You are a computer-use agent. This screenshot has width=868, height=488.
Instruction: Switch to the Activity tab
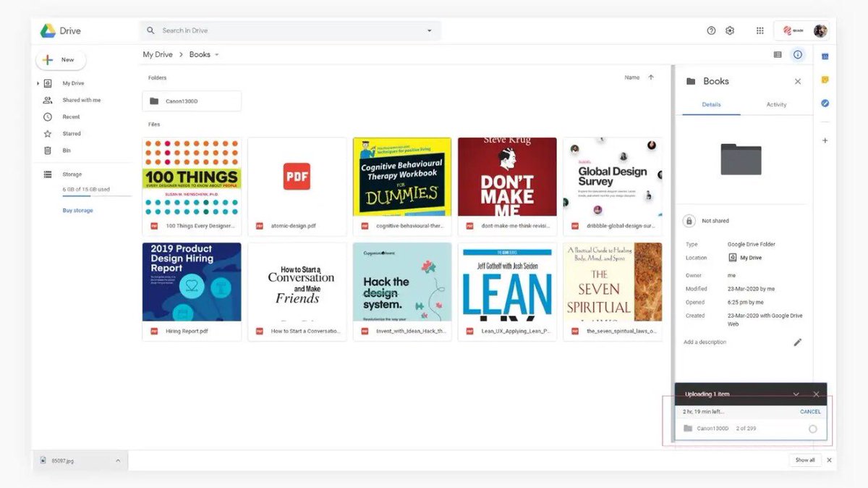(x=776, y=105)
